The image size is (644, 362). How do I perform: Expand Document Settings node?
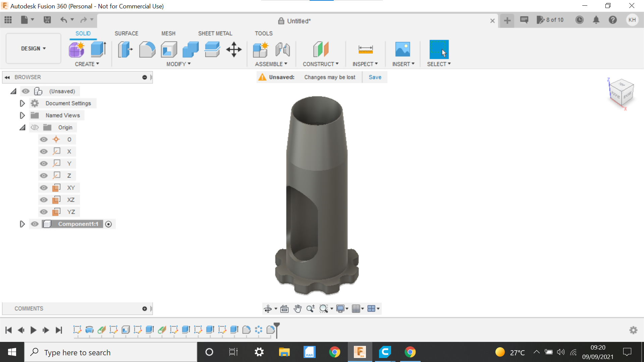[22, 103]
